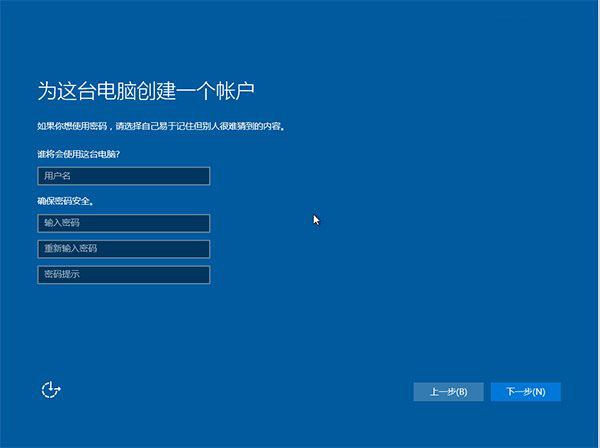Click the label 确保密码安全。
This screenshot has height=448, width=600.
[65, 201]
